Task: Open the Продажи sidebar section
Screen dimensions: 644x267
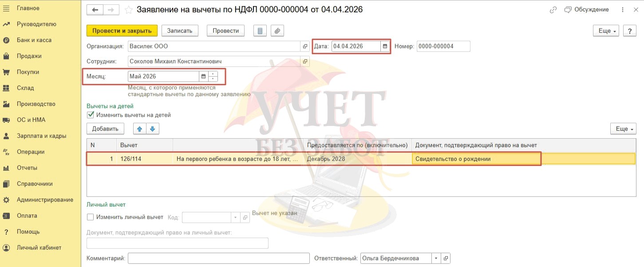Action: pos(29,56)
